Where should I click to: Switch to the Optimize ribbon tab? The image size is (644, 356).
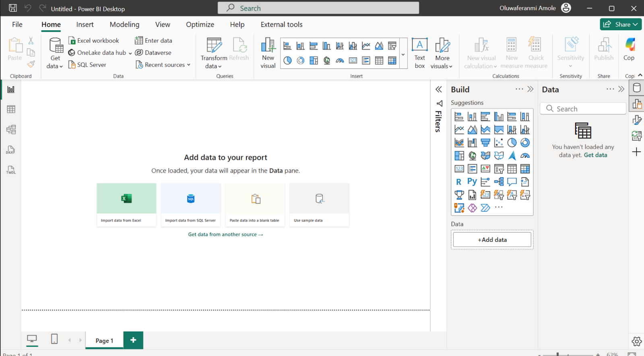200,25
